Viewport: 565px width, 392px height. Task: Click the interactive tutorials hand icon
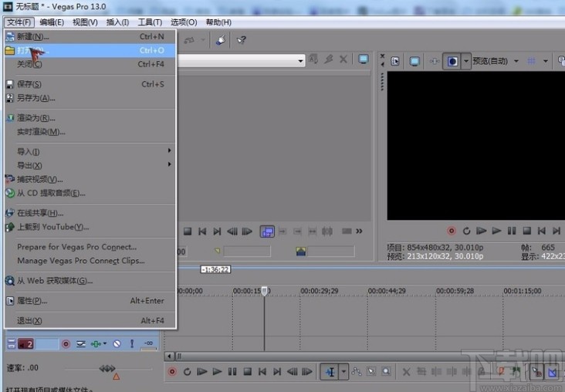tap(221, 40)
